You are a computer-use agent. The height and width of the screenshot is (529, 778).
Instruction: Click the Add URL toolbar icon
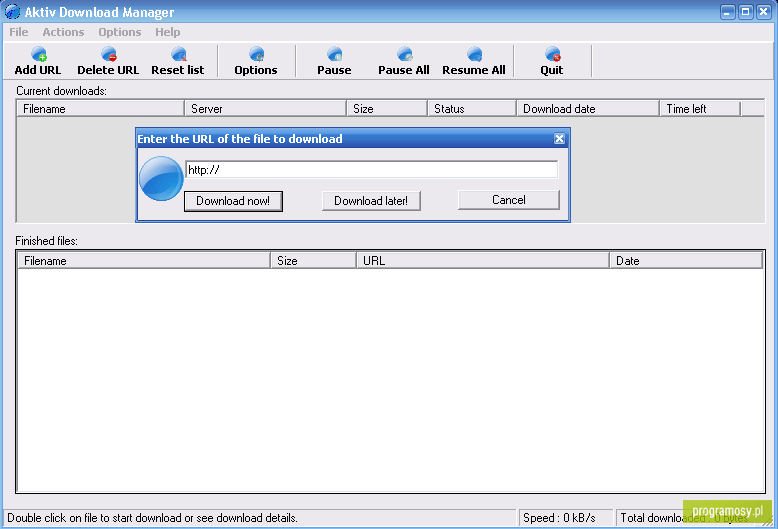click(38, 61)
